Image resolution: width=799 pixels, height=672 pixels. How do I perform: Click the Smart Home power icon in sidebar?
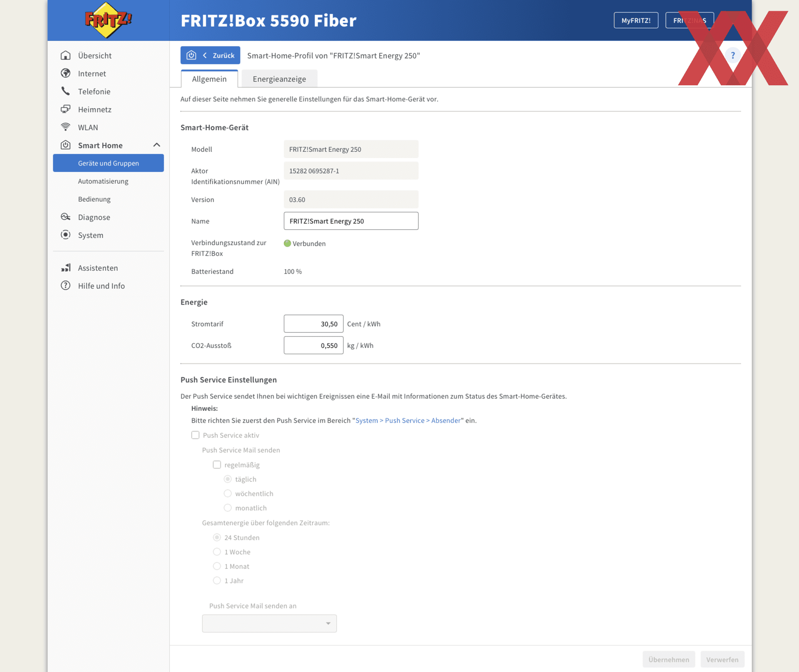click(65, 145)
